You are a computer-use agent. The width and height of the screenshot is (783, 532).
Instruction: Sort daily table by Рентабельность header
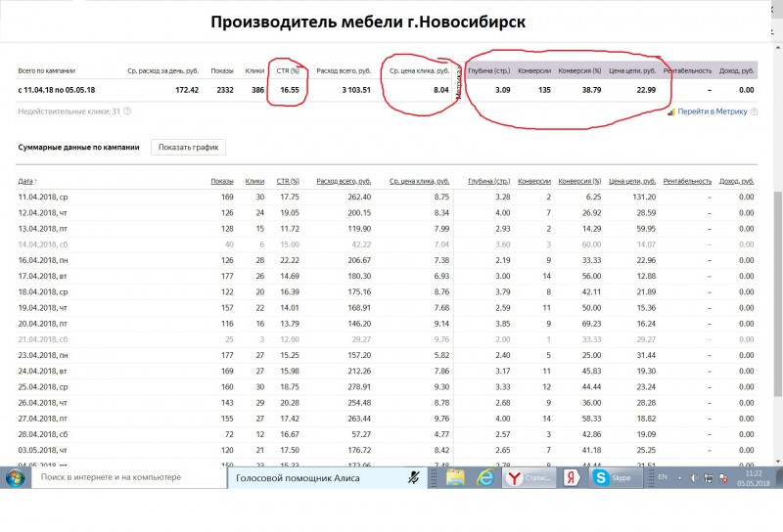pyautogui.click(x=687, y=181)
